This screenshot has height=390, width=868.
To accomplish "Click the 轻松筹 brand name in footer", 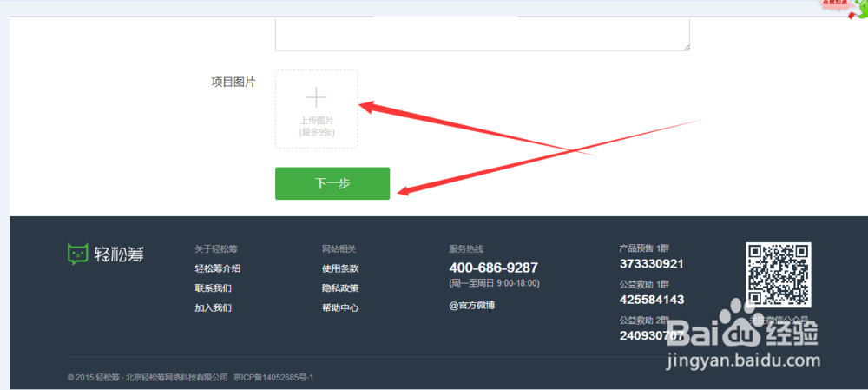I will 120,254.
